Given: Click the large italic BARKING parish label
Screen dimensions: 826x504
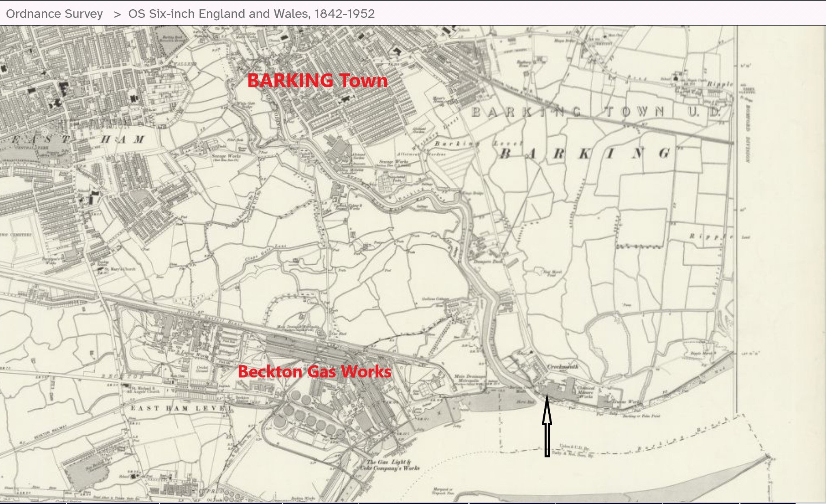Looking at the screenshot, I should coord(584,154).
